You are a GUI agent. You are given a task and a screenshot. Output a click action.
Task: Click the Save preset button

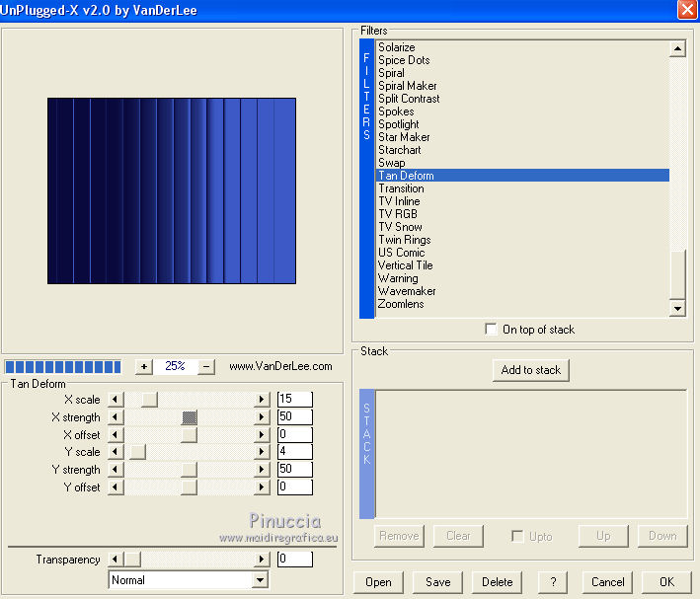click(x=437, y=582)
